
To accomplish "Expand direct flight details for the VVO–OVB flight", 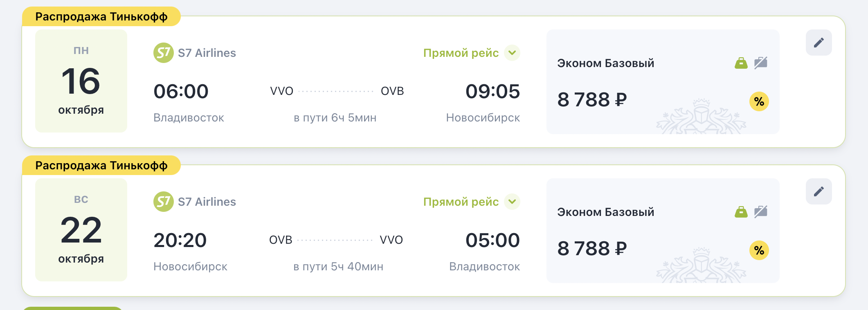I will tap(512, 53).
